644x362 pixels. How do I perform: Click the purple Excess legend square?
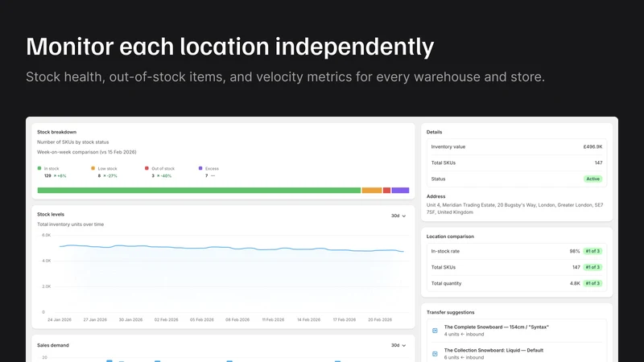click(x=200, y=168)
